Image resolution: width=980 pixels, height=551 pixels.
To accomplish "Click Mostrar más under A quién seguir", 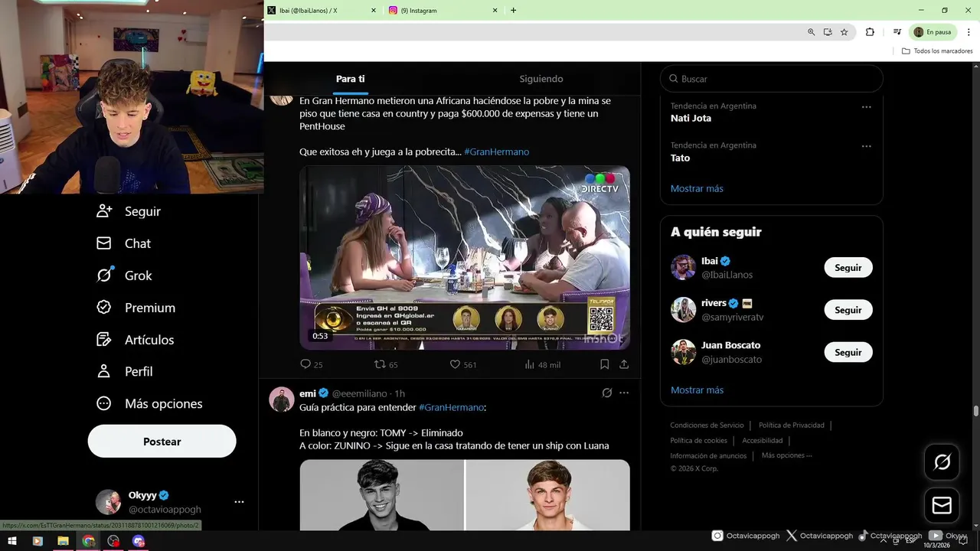I will pyautogui.click(x=697, y=390).
